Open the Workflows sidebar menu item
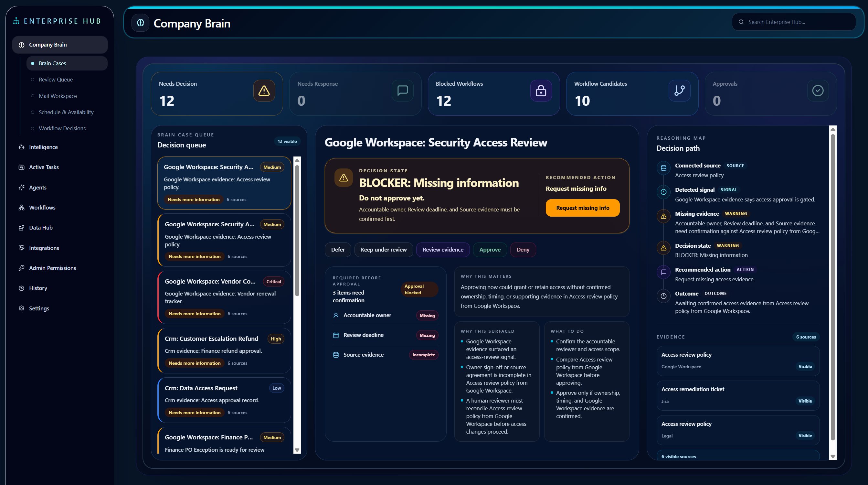Image resolution: width=868 pixels, height=485 pixels. pyautogui.click(x=60, y=208)
